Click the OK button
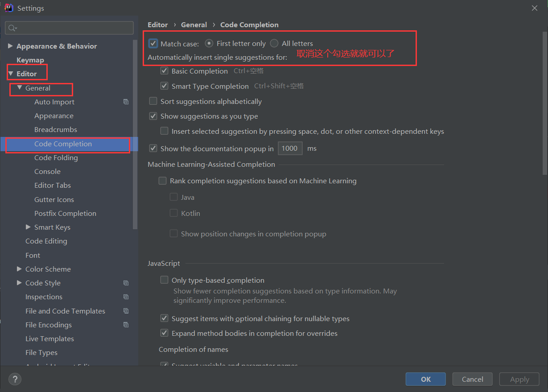This screenshot has width=548, height=392. coord(426,379)
